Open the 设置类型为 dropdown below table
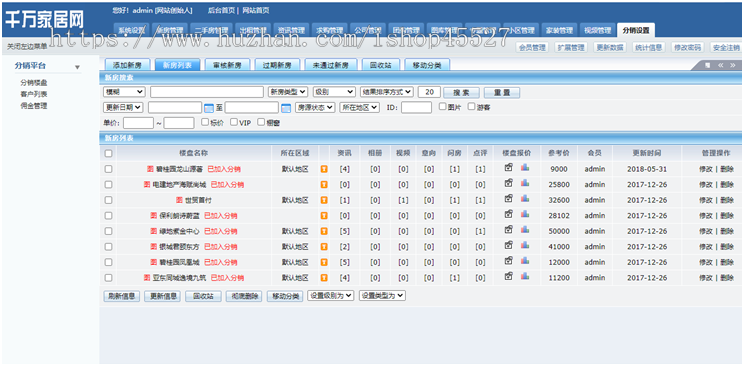The width and height of the screenshot is (744, 366). pyautogui.click(x=382, y=295)
